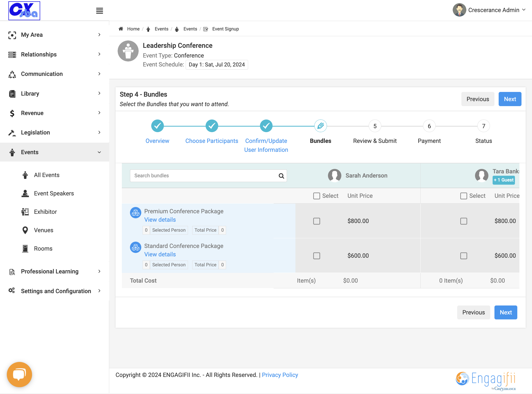Expand the Revenue sidebar section
The width and height of the screenshot is (532, 394).
[55, 113]
